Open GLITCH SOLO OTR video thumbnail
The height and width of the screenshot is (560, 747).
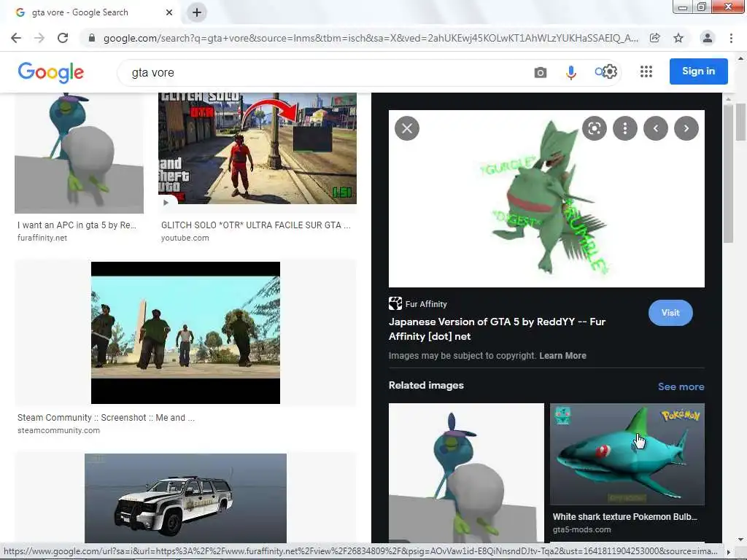258,148
